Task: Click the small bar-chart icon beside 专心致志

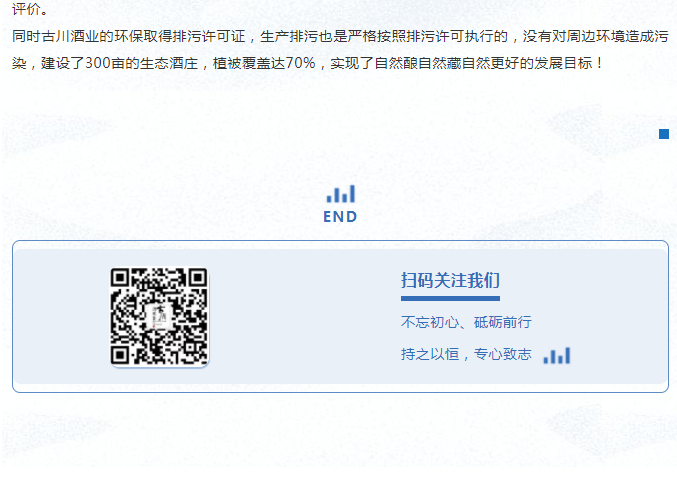Action: (557, 356)
